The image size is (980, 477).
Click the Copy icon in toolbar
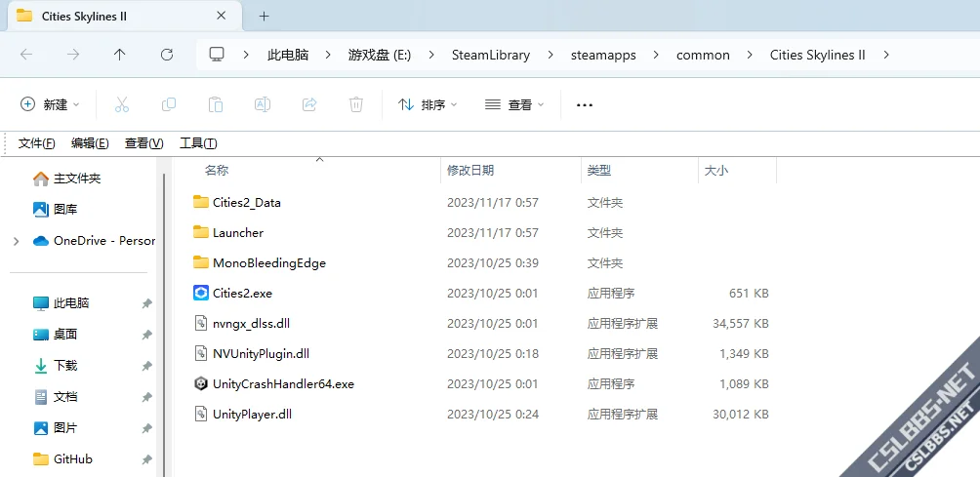pyautogui.click(x=169, y=104)
